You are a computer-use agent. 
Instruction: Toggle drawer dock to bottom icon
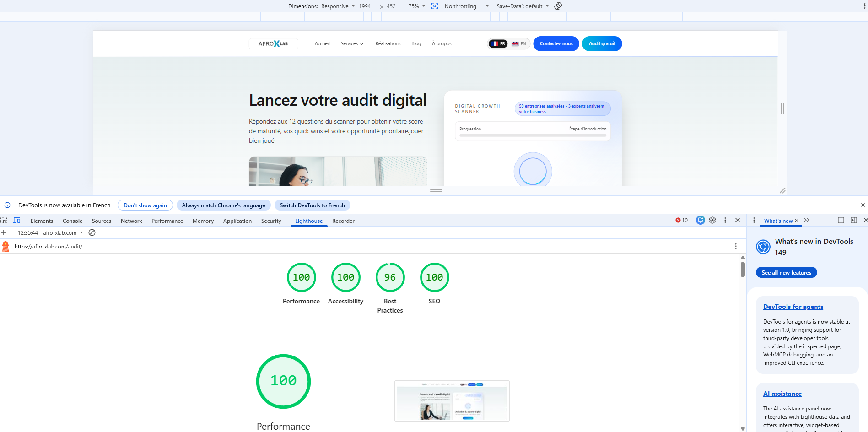[841, 220]
